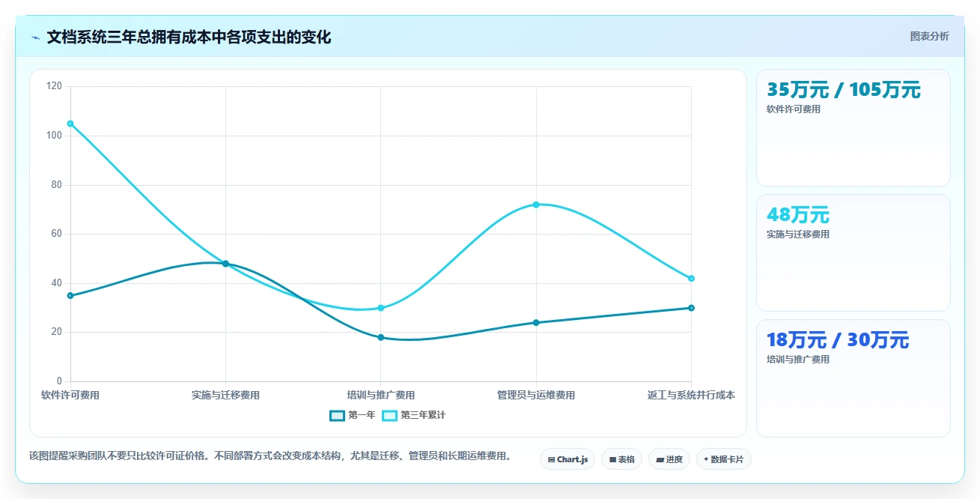Viewport: 980px width, 499px height.
Task: Click the 实施与迁移费用 data point at 48
Action: click(x=225, y=264)
